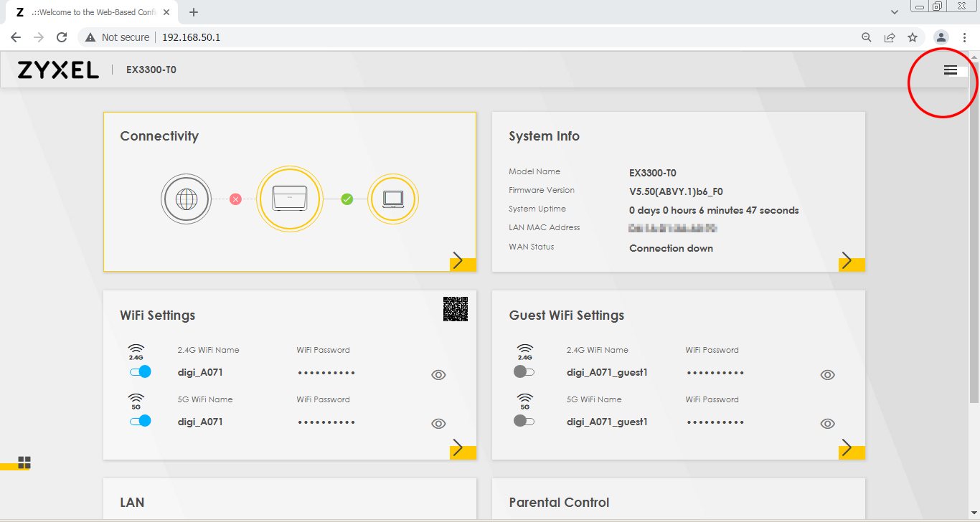Open the widget grid icon at left edge
Viewport: 980px width, 522px height.
(x=24, y=462)
